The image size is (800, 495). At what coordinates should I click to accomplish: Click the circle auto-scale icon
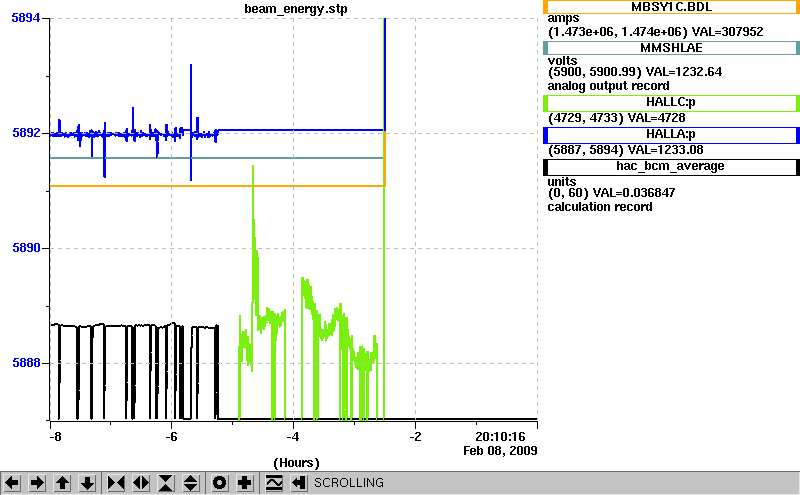coord(220,483)
